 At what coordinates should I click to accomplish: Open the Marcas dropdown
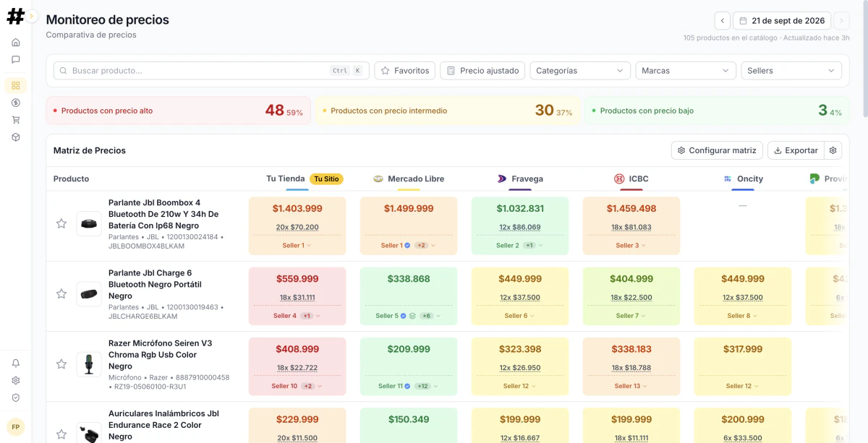click(686, 71)
